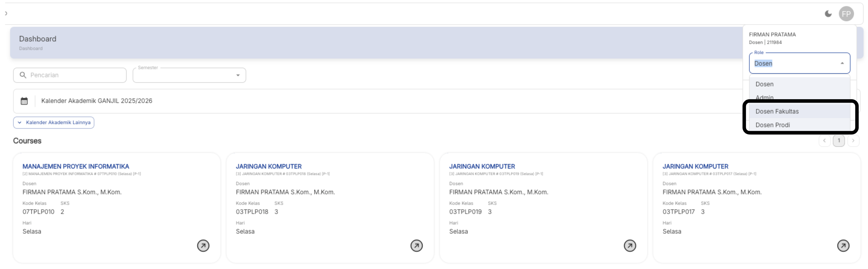Click page 1 pagination button
Screen dimensions: 868x269
point(839,141)
